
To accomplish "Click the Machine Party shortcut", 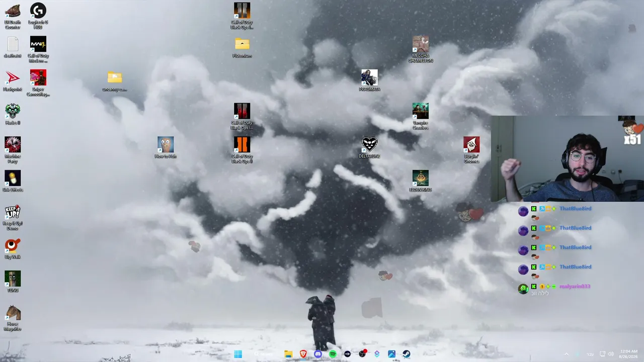I will pos(13,150).
